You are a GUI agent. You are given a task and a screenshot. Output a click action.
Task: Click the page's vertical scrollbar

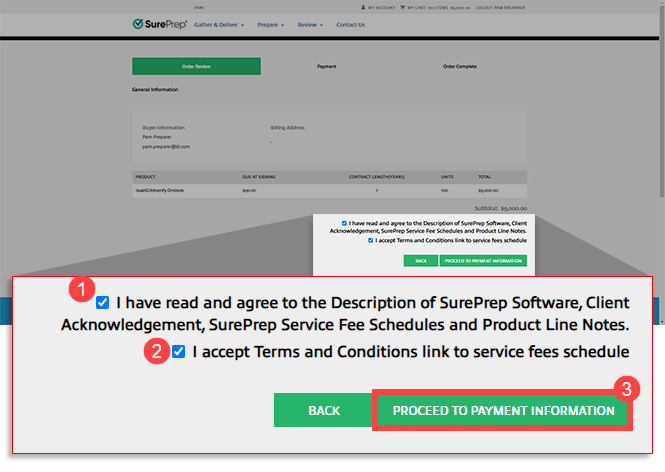[662, 161]
